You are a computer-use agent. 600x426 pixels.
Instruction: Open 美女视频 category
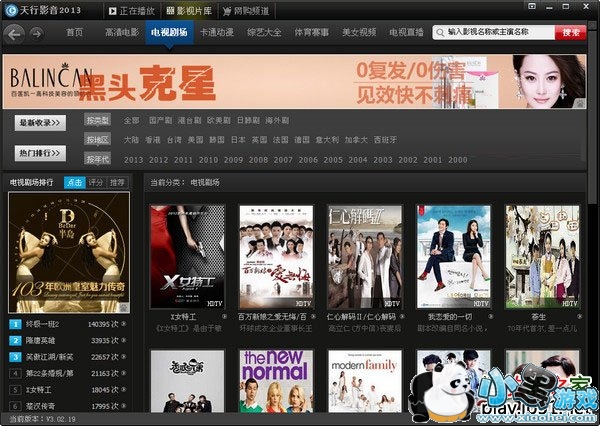(x=359, y=33)
